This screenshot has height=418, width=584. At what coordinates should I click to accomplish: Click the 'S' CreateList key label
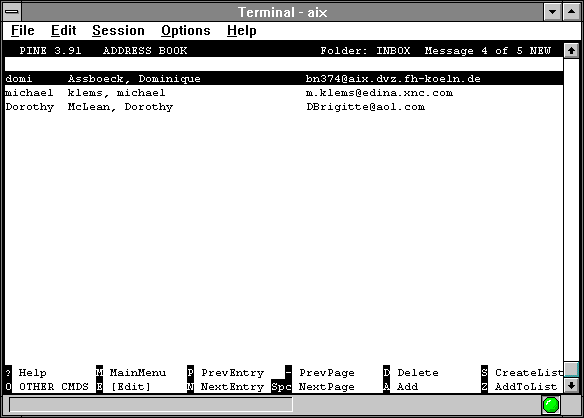(484, 373)
